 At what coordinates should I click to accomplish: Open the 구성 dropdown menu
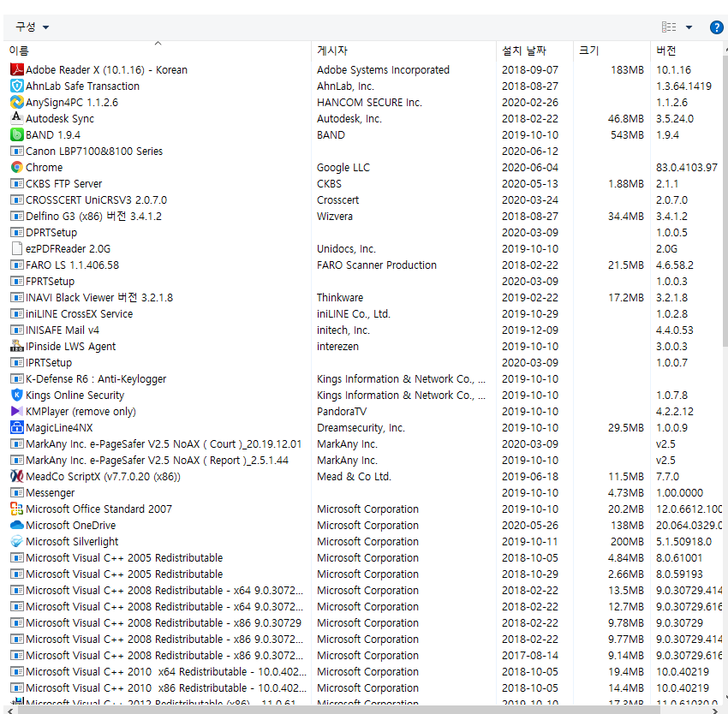[32, 27]
